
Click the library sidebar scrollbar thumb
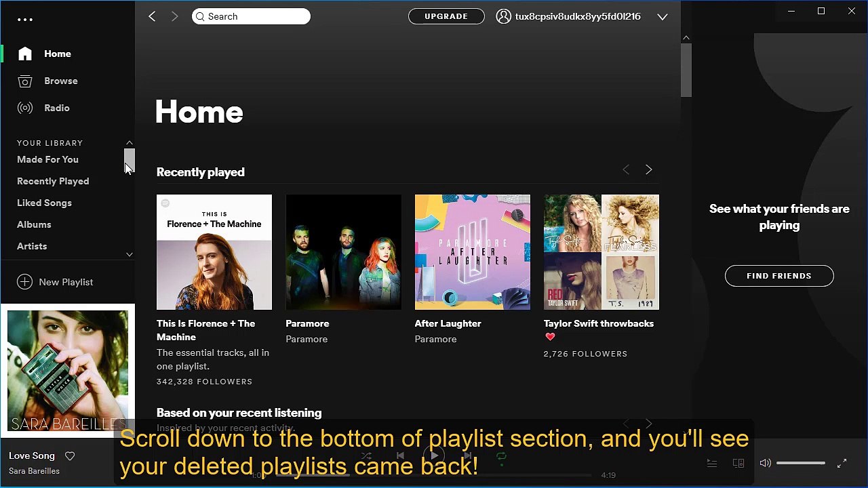[x=129, y=161]
